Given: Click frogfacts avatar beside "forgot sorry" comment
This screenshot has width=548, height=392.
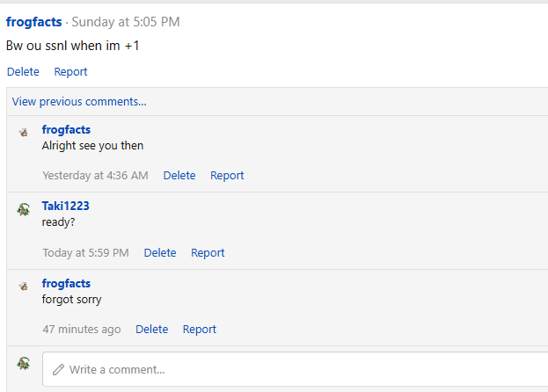Looking at the screenshot, I should pyautogui.click(x=24, y=286).
